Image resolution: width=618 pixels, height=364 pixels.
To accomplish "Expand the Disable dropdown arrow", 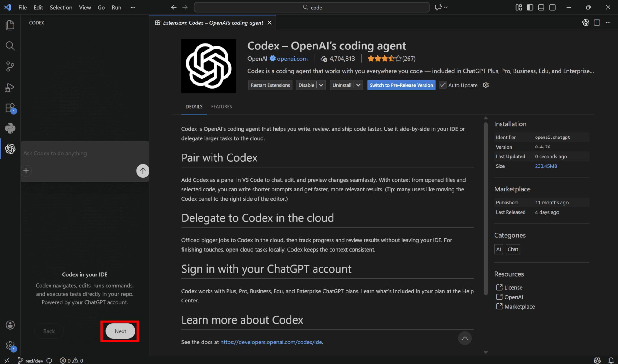I will 321,85.
